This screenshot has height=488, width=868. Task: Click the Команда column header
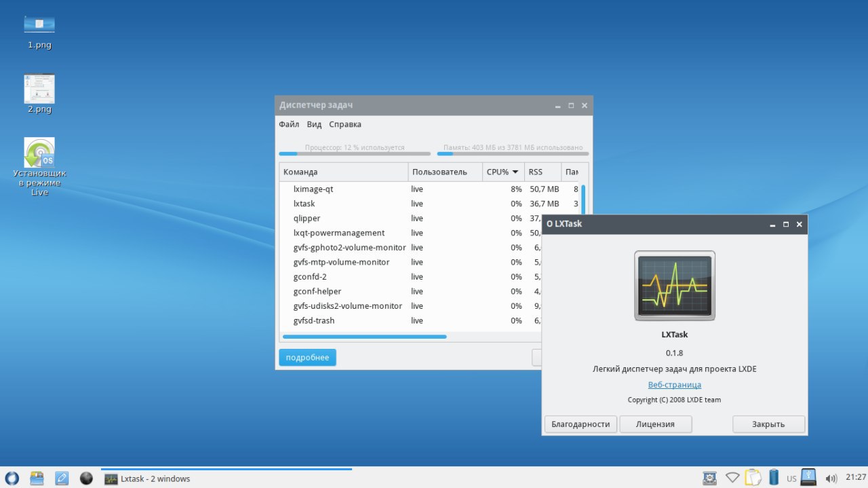pyautogui.click(x=344, y=172)
